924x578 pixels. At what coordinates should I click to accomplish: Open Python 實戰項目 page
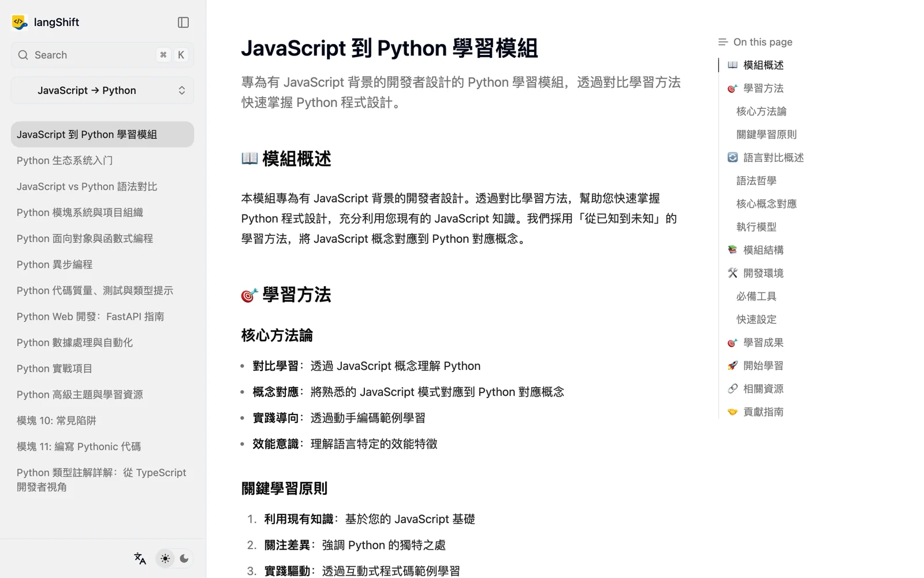[102, 368]
